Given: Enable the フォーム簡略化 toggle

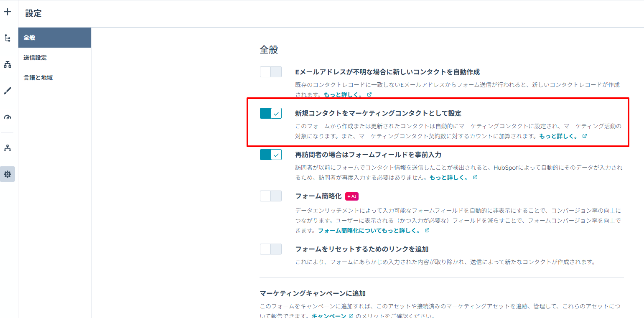Looking at the screenshot, I should point(270,196).
